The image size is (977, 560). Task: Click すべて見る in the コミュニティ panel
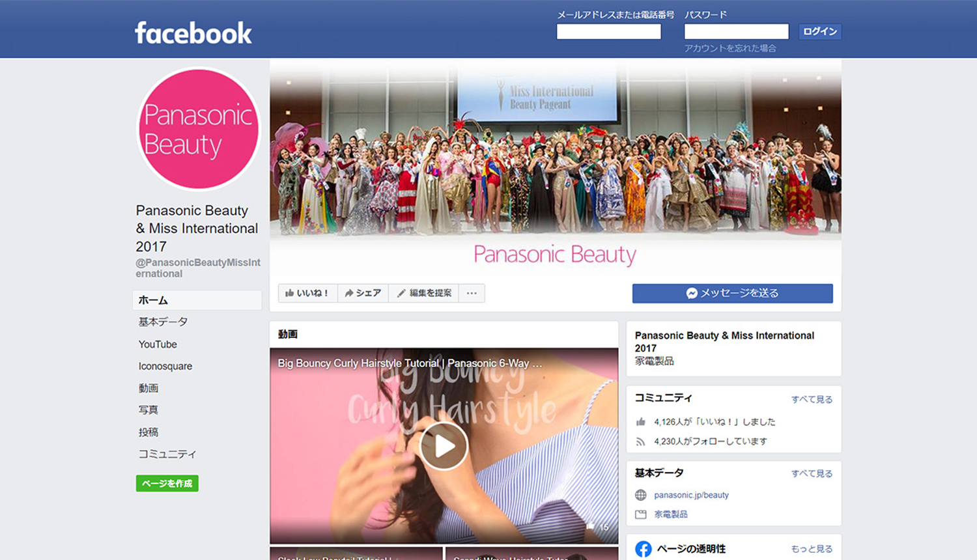click(812, 399)
